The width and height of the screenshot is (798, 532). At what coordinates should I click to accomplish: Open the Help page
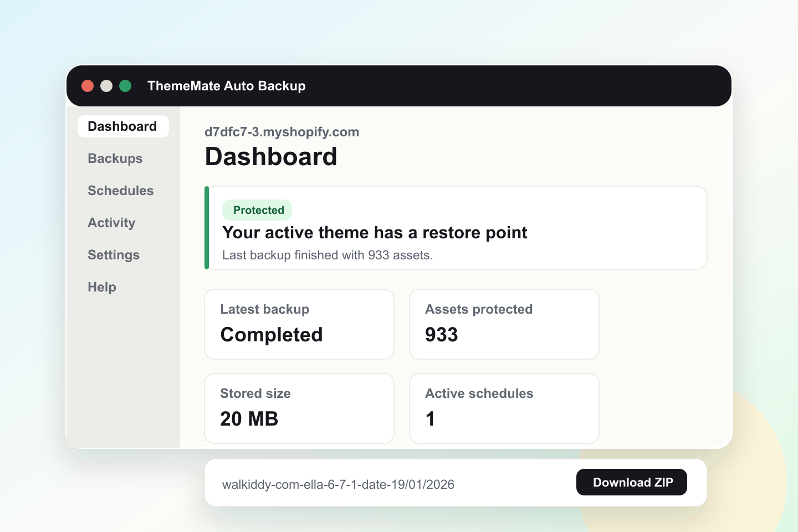click(x=102, y=287)
